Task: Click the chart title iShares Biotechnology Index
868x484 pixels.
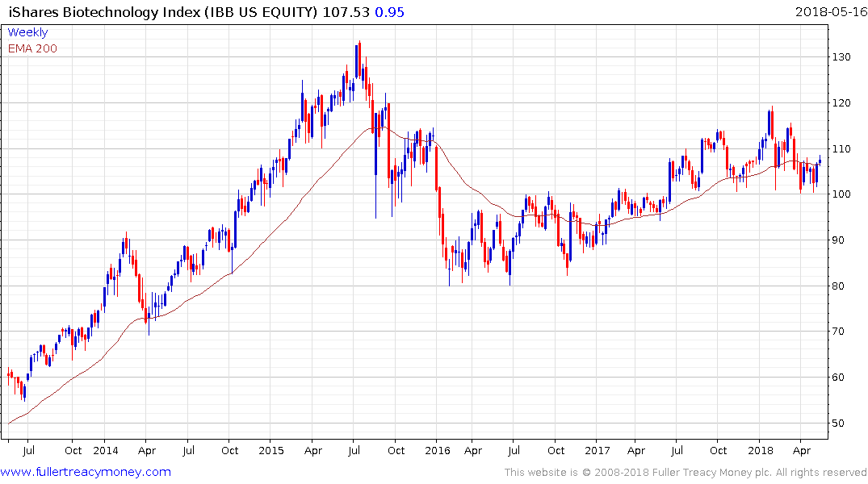Action: point(105,12)
